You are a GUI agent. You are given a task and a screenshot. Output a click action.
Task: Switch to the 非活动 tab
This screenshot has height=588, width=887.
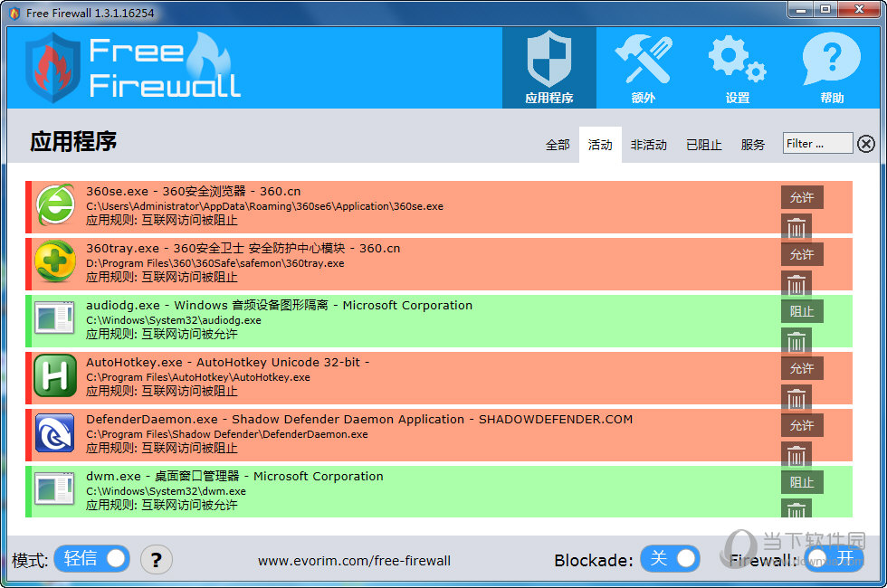(649, 145)
